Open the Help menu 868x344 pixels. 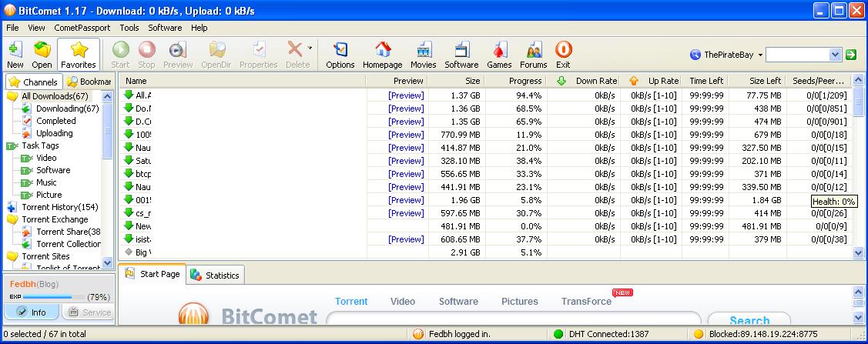199,28
